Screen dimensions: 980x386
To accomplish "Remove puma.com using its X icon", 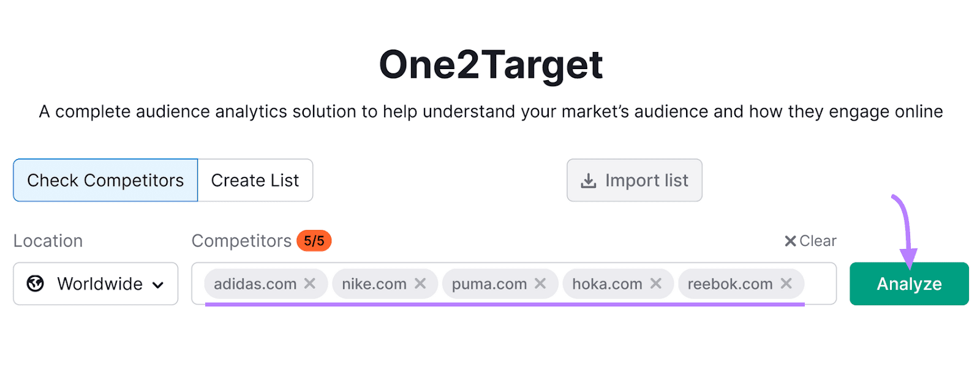I will (x=540, y=283).
